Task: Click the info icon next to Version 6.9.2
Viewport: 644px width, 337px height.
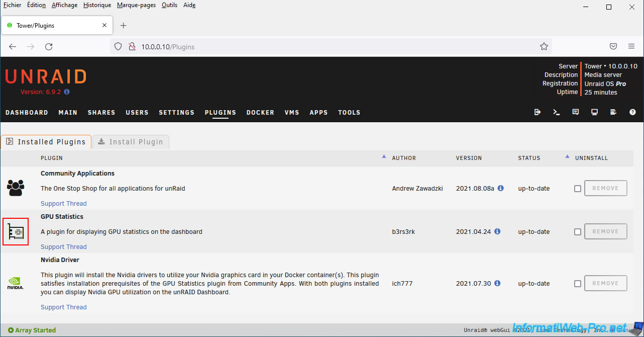Action: tap(67, 92)
